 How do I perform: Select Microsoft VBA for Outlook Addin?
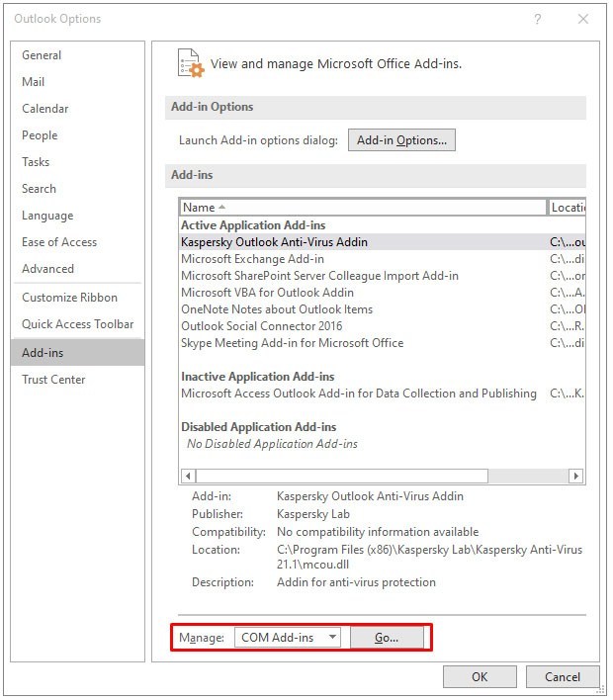tap(383, 293)
